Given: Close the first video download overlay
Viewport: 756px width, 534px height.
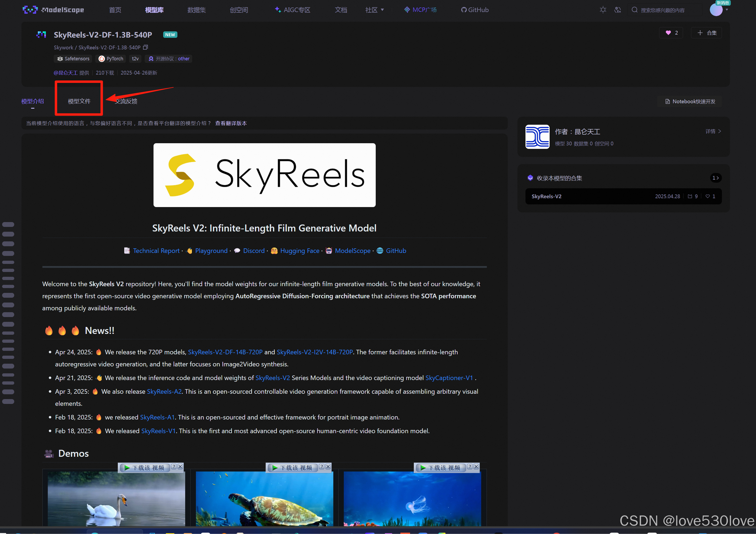Looking at the screenshot, I should click(x=180, y=467).
